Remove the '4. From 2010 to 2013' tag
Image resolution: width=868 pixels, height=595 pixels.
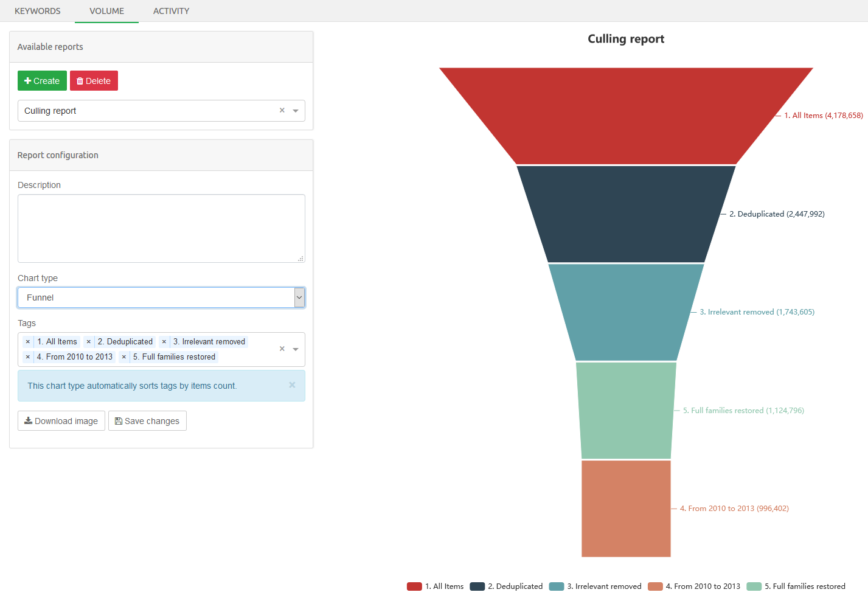(28, 357)
